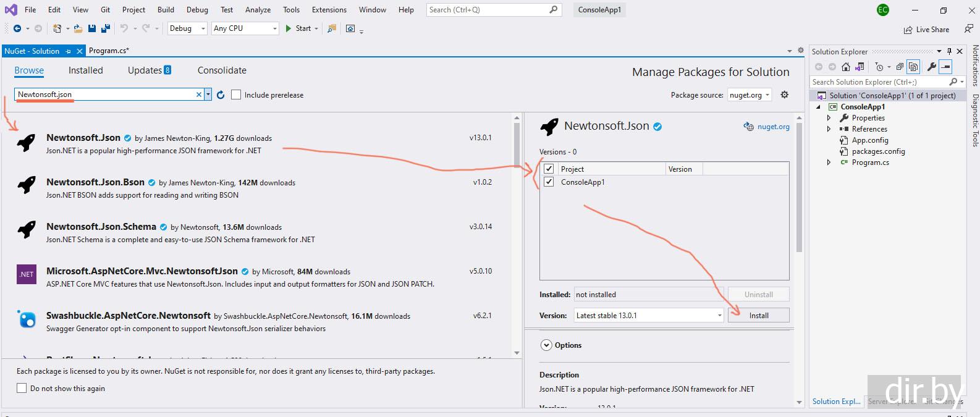Click the Undo arrow icon

point(124,28)
